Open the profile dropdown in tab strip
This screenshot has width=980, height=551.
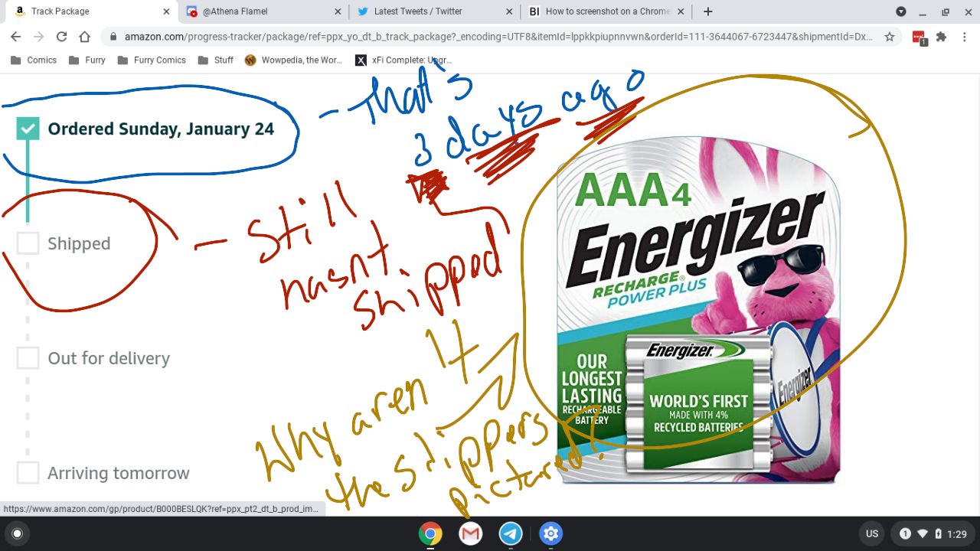[x=901, y=11]
